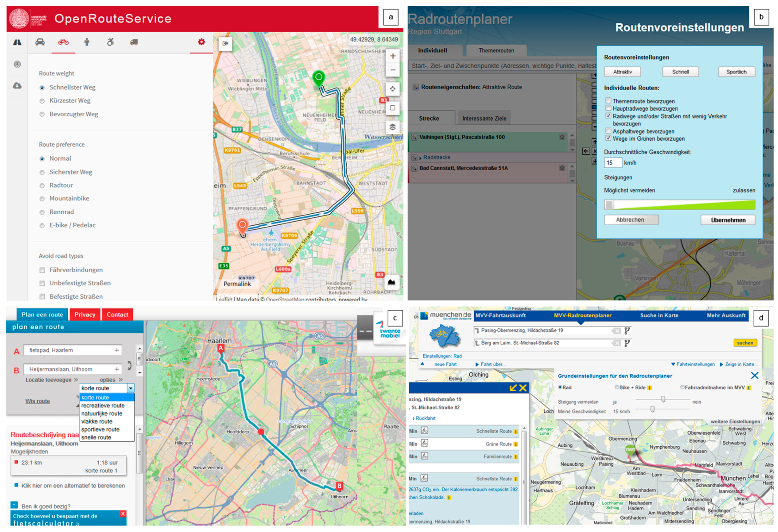The image size is (778, 532).
Task: Open the map layers switcher icon
Action: click(x=393, y=127)
